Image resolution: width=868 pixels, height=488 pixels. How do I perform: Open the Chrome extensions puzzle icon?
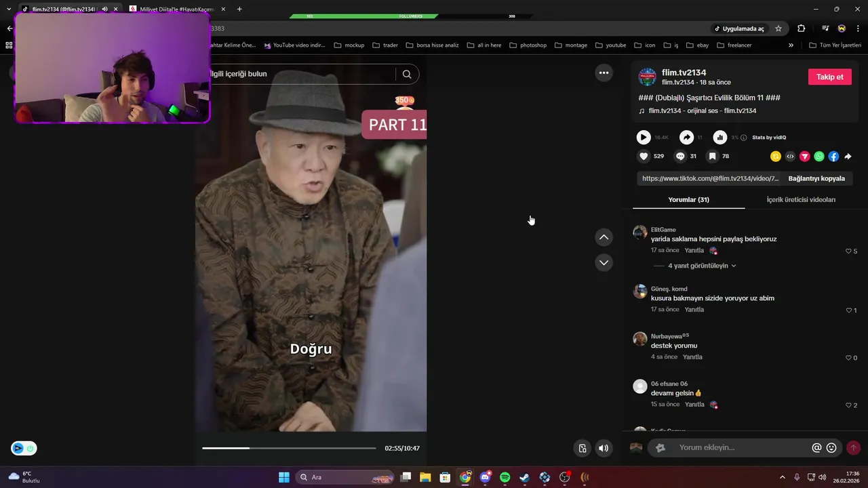point(802,28)
